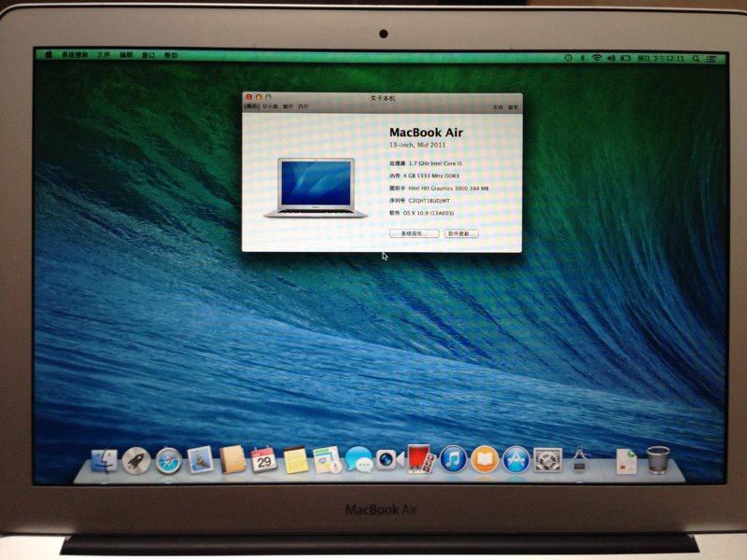Screen dimensions: 747x560
Task: Click the battery status icon
Action: click(626, 58)
